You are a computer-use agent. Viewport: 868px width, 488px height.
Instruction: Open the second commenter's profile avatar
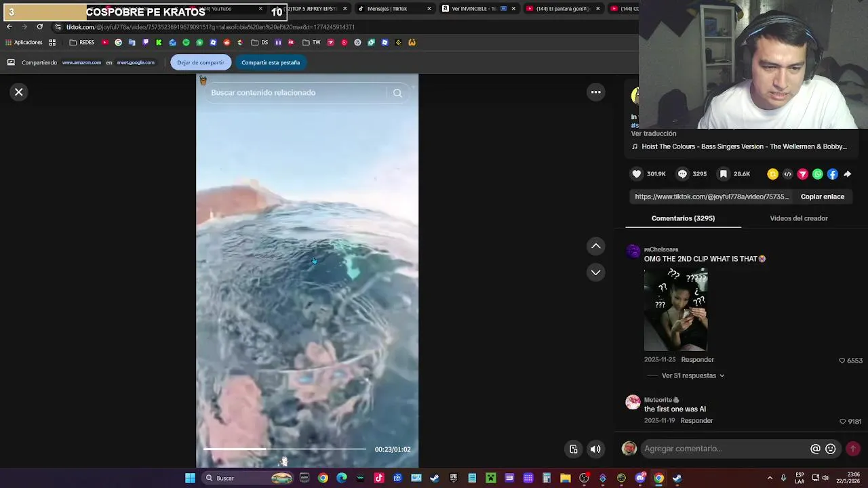click(x=633, y=403)
